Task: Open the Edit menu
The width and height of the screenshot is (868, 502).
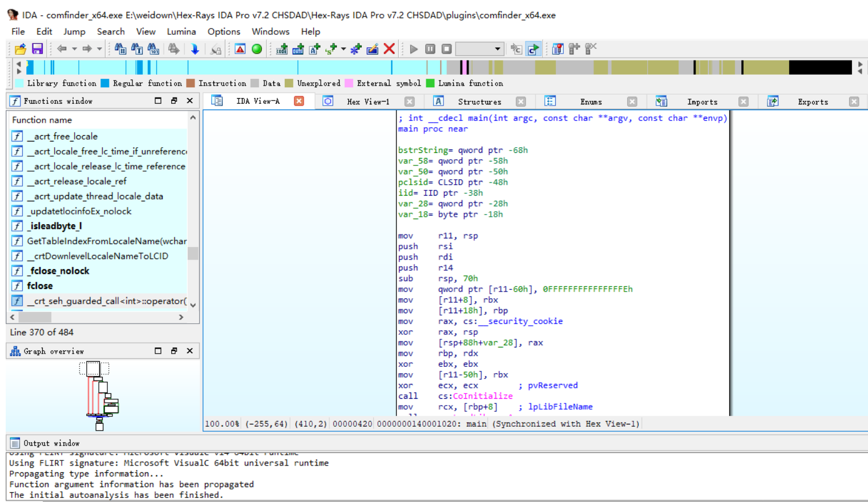Action: pyautogui.click(x=44, y=31)
